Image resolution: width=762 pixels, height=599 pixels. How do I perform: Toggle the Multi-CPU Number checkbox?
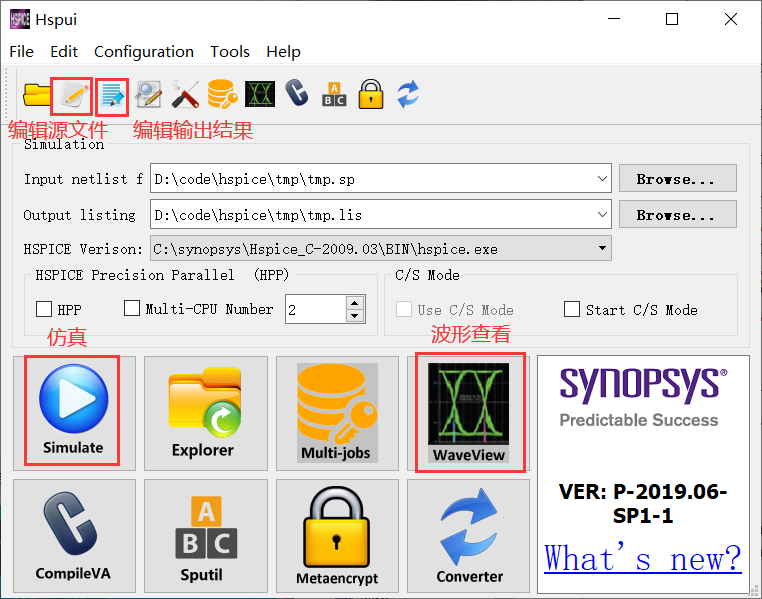click(x=132, y=308)
